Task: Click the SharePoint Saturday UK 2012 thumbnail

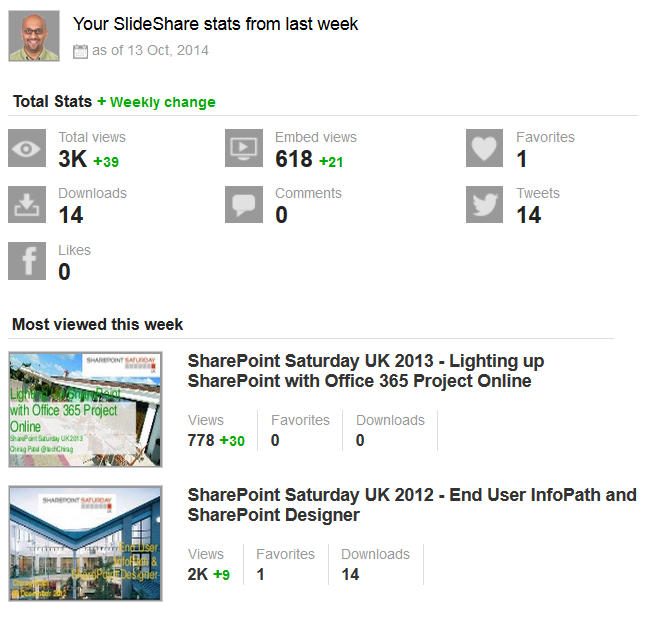Action: click(85, 542)
